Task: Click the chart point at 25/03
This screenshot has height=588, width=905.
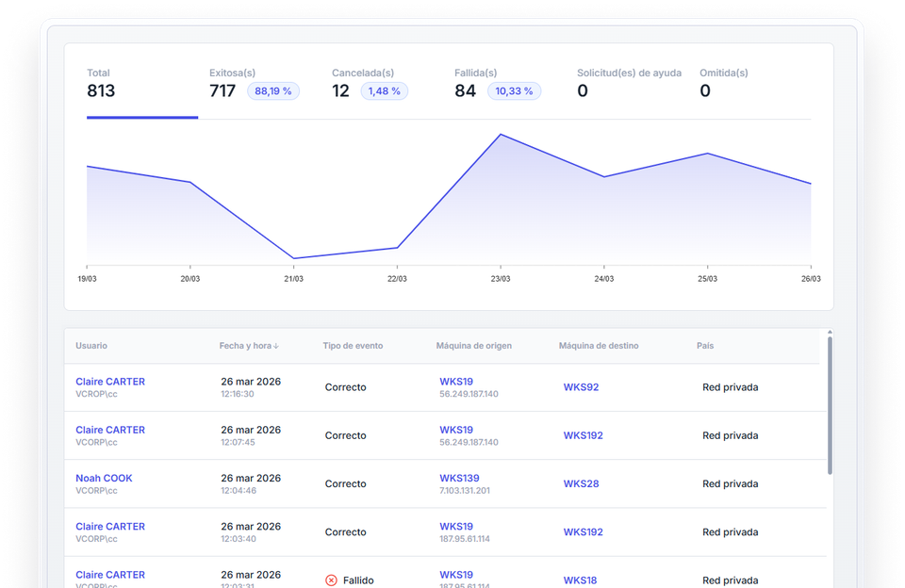Action: click(708, 154)
